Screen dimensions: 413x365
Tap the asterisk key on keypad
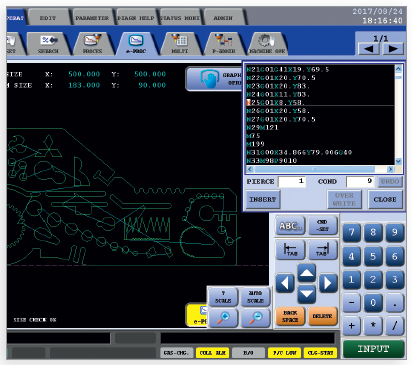pyautogui.click(x=373, y=326)
